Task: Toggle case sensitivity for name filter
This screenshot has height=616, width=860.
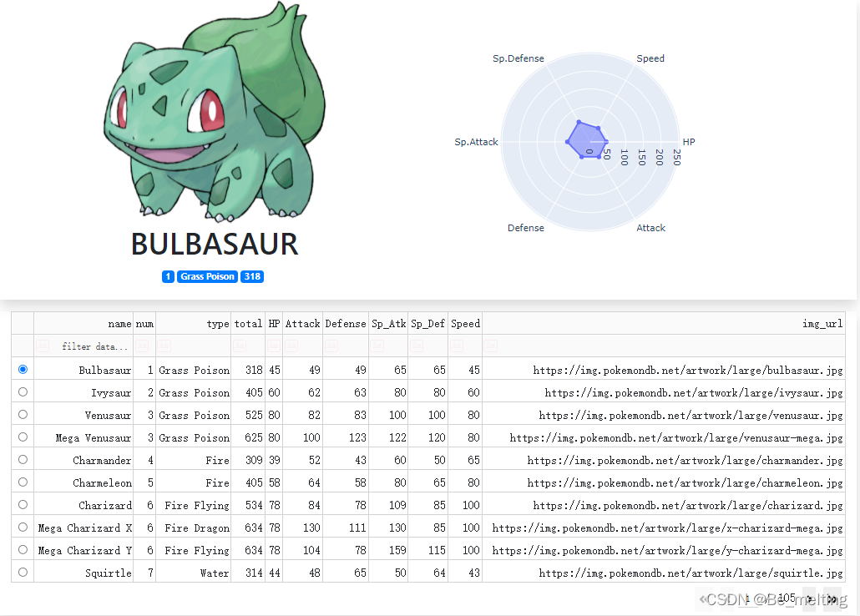Action: [43, 346]
